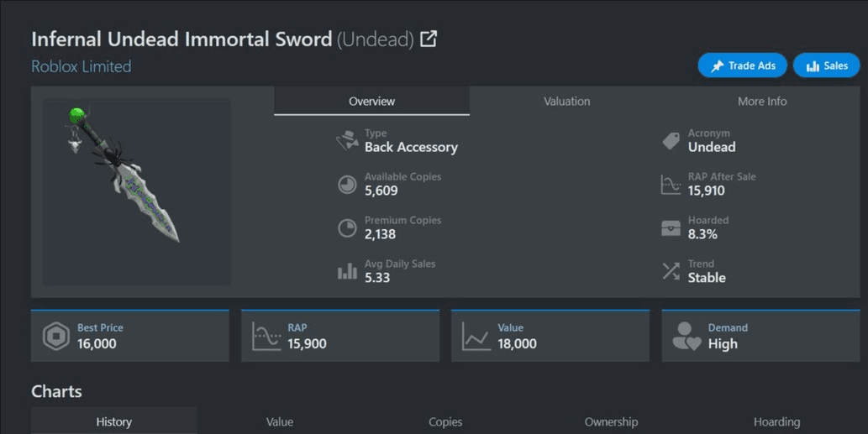Screen dimensions: 868x434
Task: Select the Value chart tab
Action: [280, 421]
